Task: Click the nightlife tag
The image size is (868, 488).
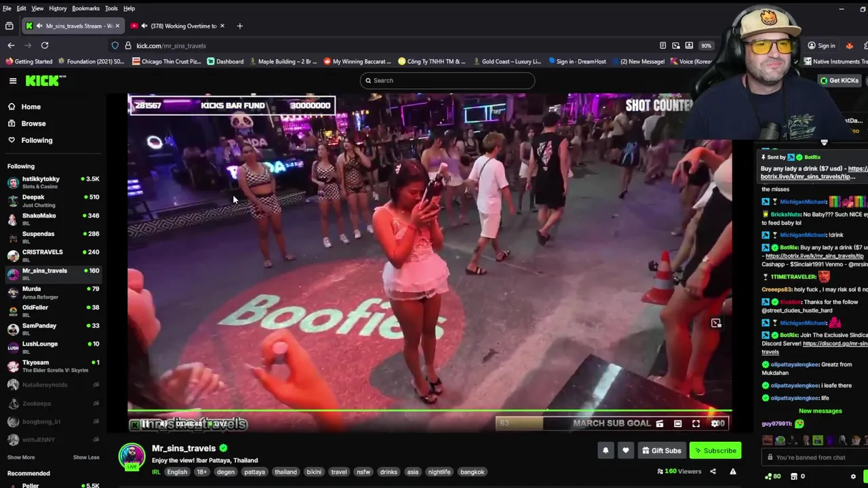Action: point(439,472)
